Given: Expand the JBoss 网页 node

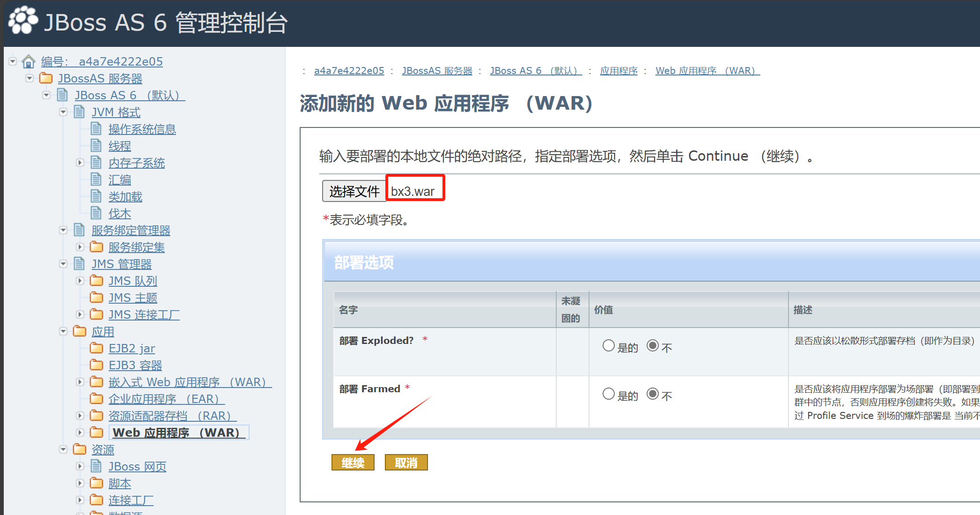Looking at the screenshot, I should coord(80,466).
